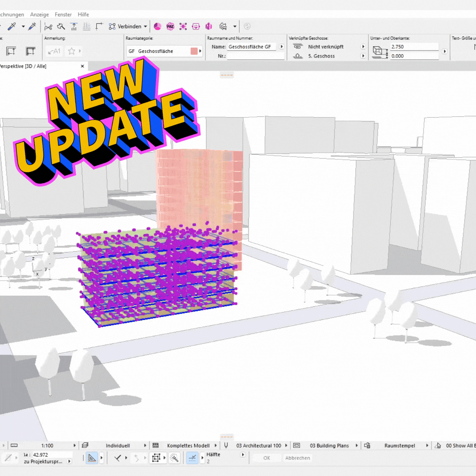This screenshot has height=476, width=476.
Task: Open the Verbinden connect menu
Action: [128, 27]
